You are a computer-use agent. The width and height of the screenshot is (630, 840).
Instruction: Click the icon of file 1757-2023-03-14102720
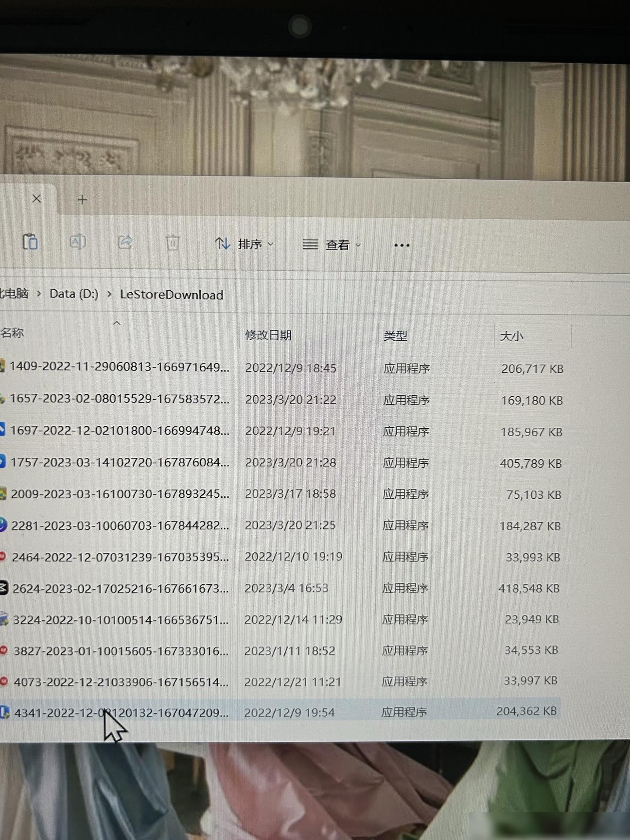pyautogui.click(x=2, y=462)
